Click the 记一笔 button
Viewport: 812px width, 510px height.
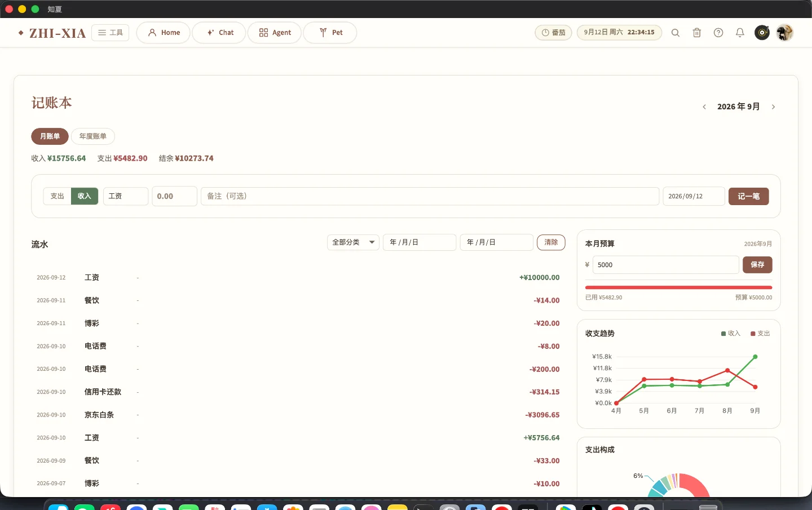[x=749, y=196]
